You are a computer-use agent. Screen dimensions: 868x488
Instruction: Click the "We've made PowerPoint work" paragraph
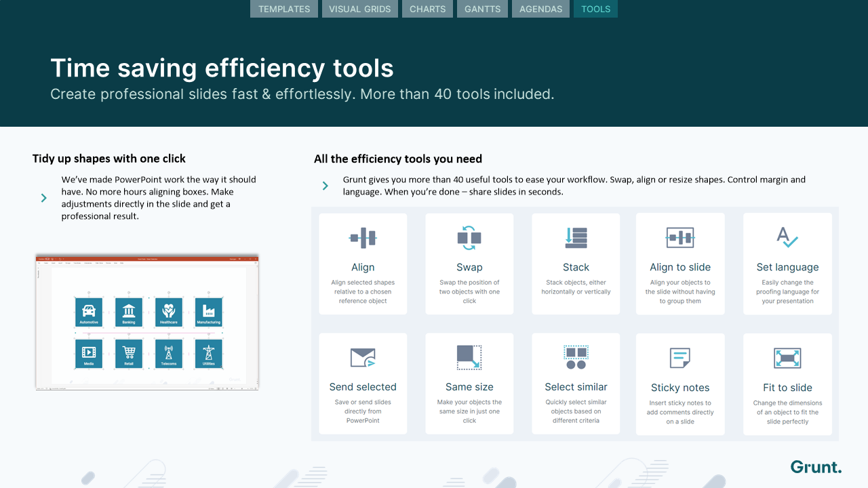(159, 198)
